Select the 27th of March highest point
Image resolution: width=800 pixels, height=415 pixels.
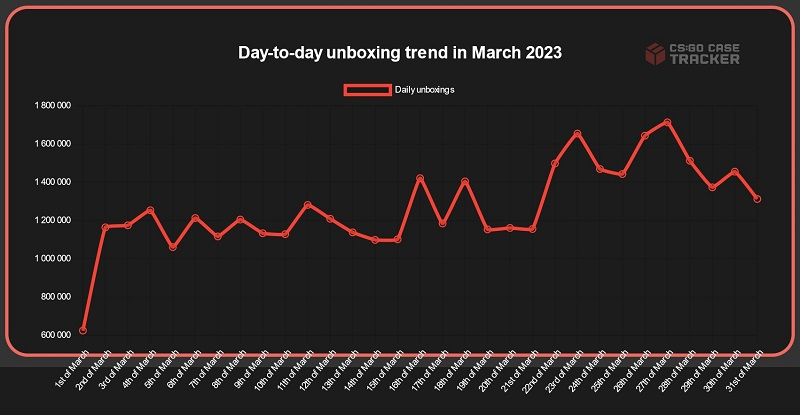(x=667, y=122)
